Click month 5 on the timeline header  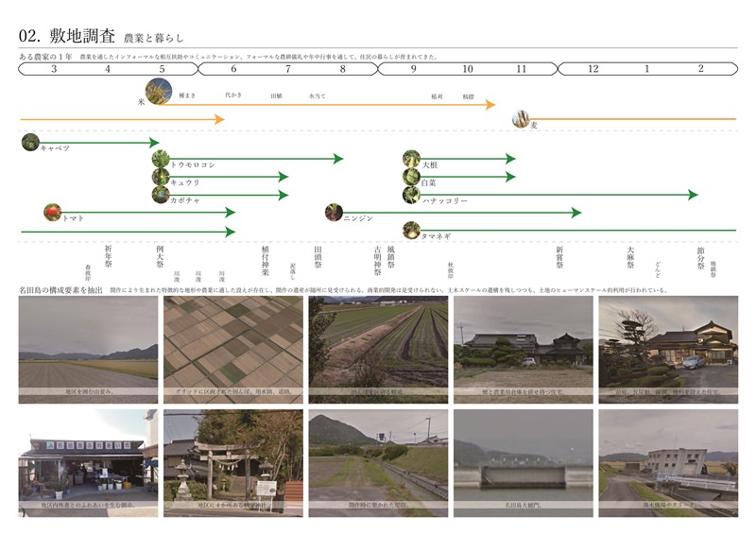tap(162, 69)
